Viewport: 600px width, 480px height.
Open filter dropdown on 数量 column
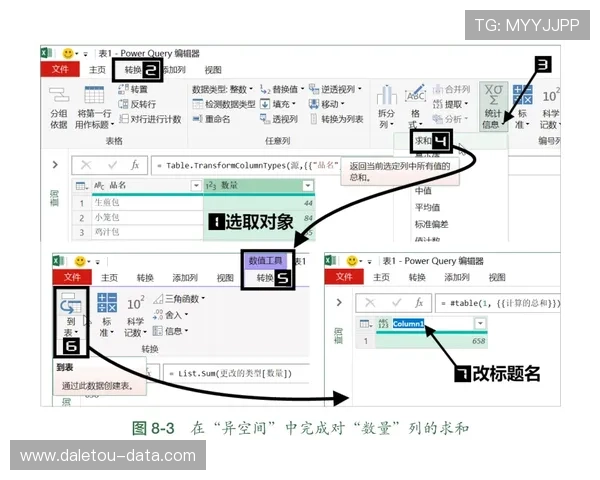(x=308, y=186)
